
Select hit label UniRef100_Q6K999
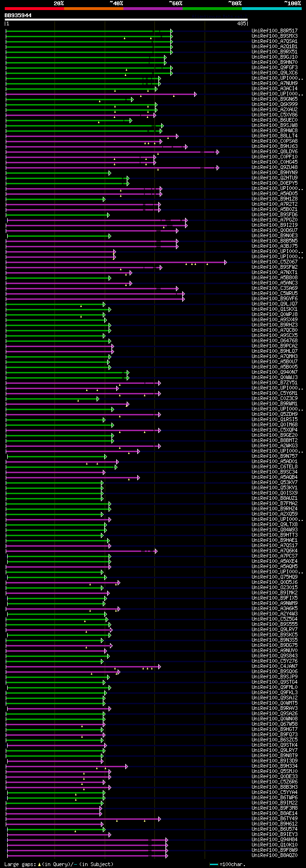pyautogui.click(x=274, y=105)
